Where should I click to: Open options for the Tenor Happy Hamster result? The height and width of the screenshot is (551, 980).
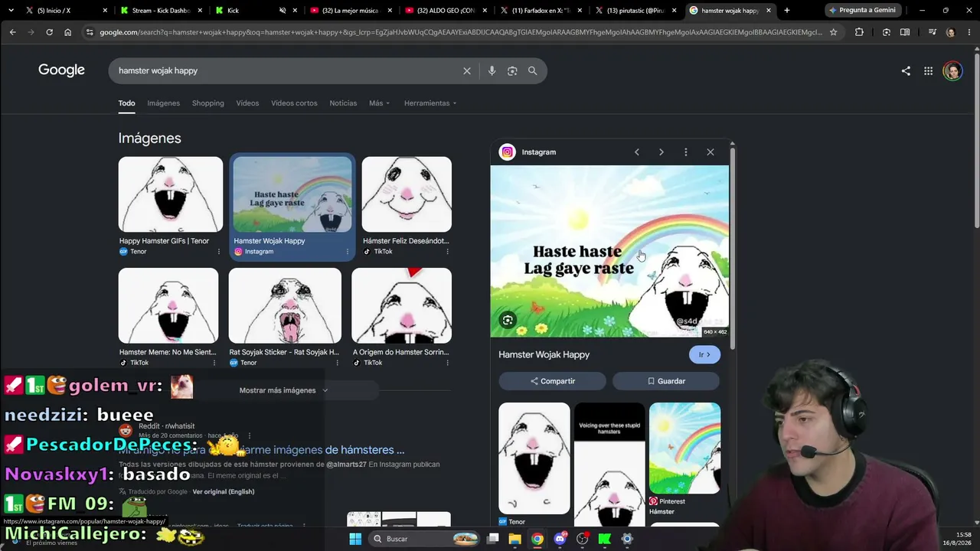[218, 252]
